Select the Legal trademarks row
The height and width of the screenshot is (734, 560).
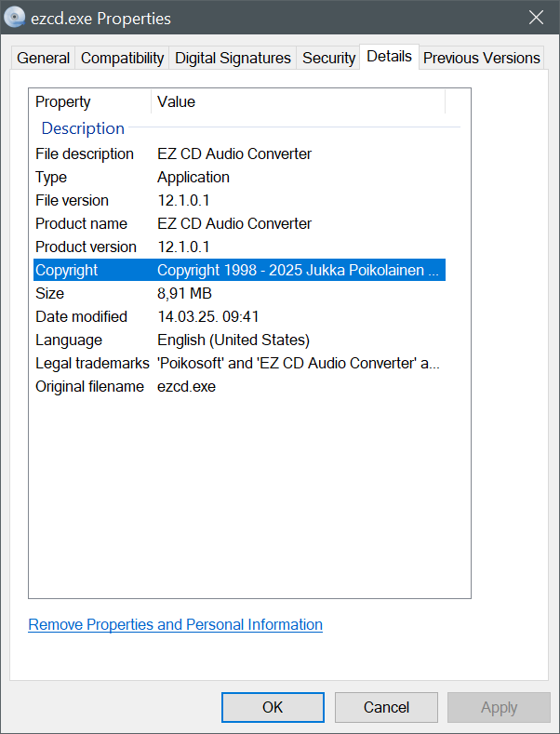[239, 363]
